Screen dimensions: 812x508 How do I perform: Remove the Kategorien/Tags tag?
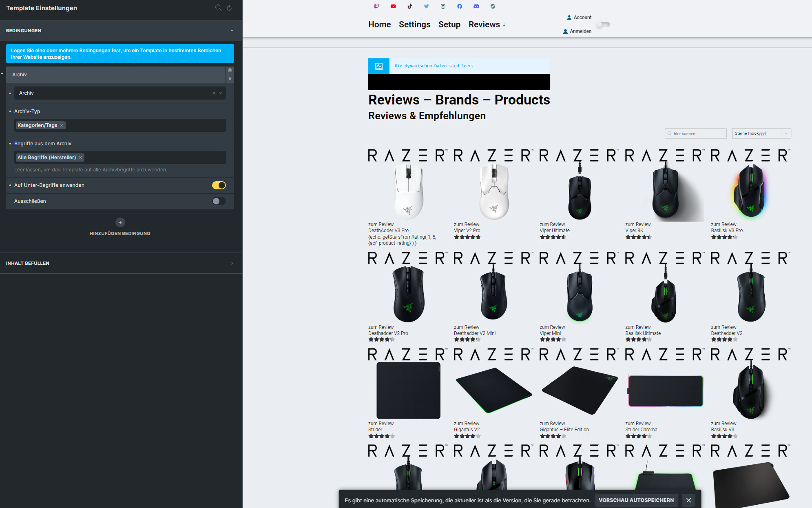(x=62, y=125)
